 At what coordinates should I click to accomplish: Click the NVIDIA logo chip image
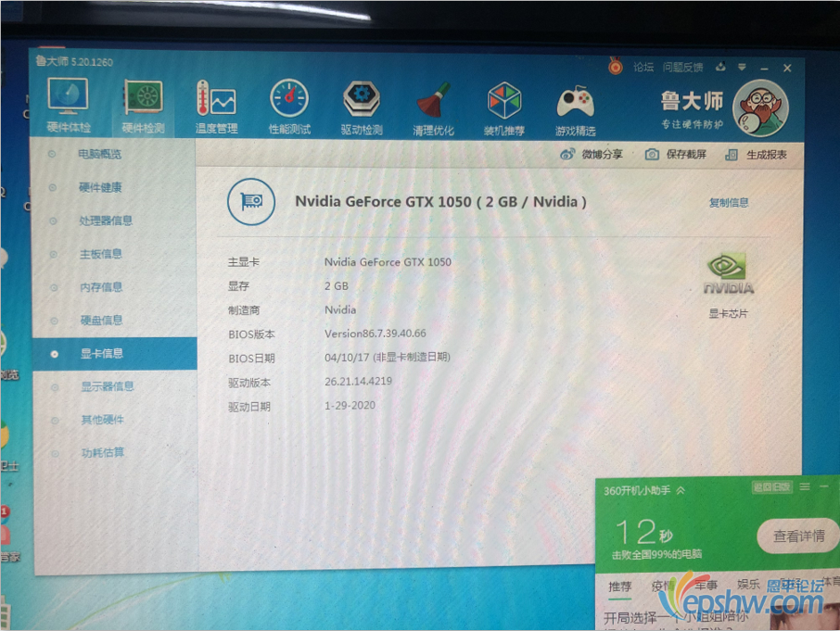click(x=728, y=273)
